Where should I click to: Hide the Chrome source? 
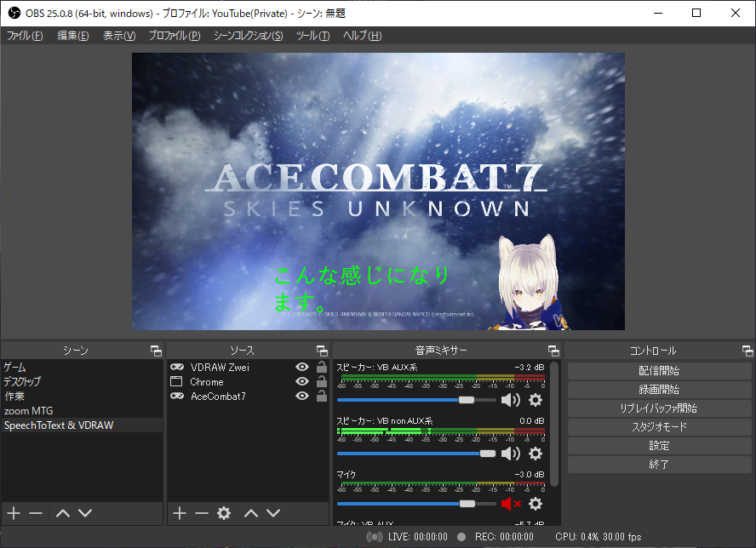tap(302, 381)
